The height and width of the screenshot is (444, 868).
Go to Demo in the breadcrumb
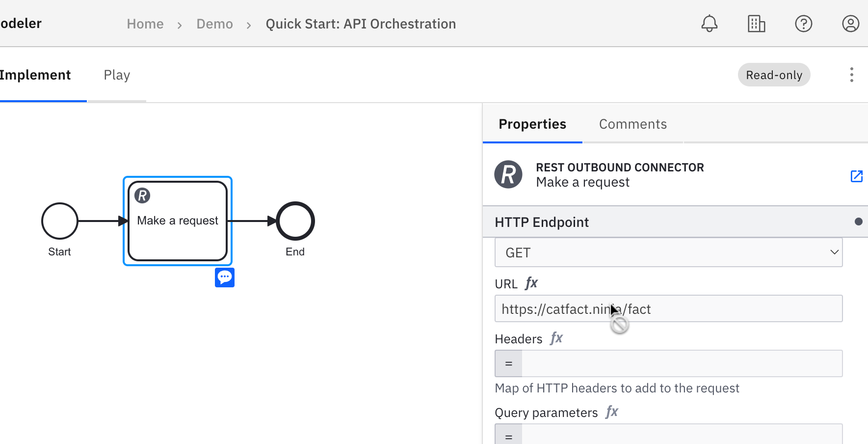click(214, 24)
